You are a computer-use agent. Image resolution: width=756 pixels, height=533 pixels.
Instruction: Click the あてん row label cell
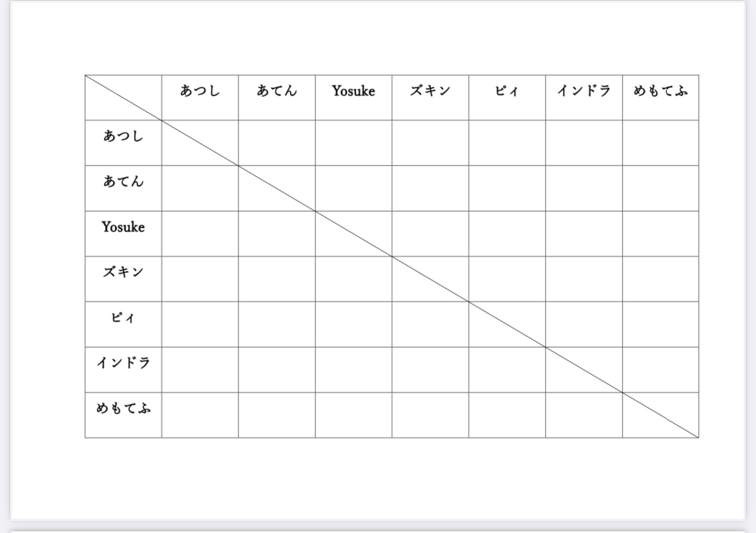(x=123, y=188)
